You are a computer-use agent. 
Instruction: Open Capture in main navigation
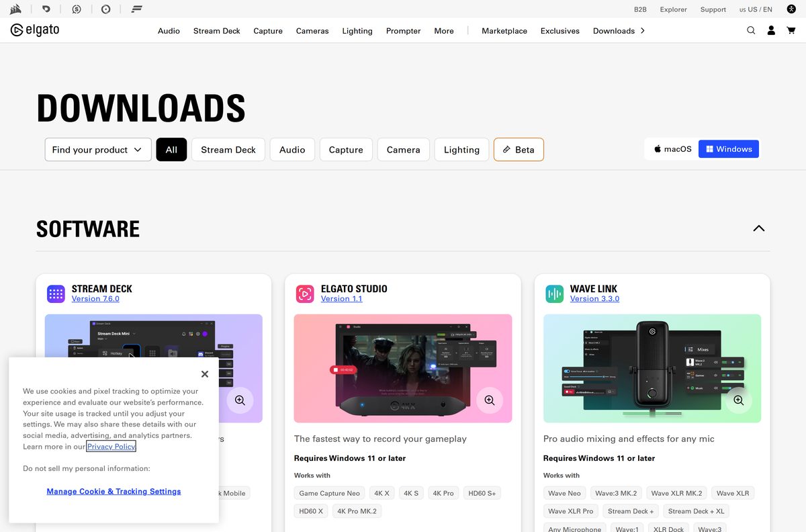pyautogui.click(x=268, y=31)
